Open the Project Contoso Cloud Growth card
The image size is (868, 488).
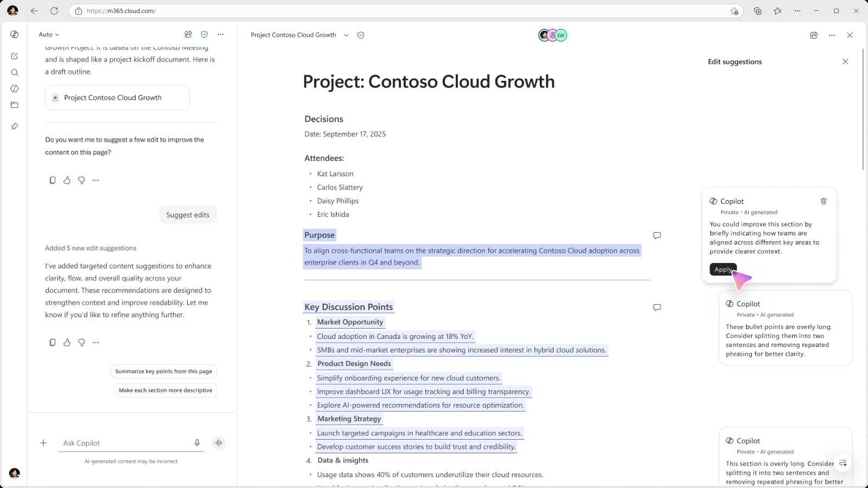[x=117, y=98]
